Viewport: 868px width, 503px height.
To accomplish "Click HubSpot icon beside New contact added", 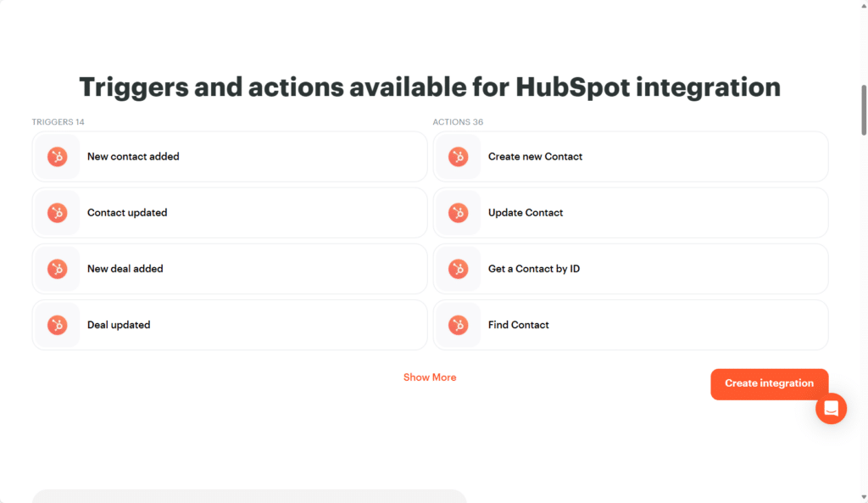I will point(58,157).
